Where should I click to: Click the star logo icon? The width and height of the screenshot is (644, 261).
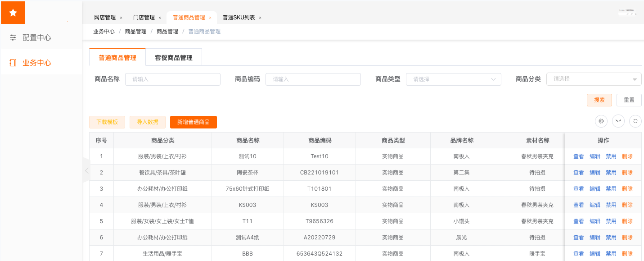[13, 13]
